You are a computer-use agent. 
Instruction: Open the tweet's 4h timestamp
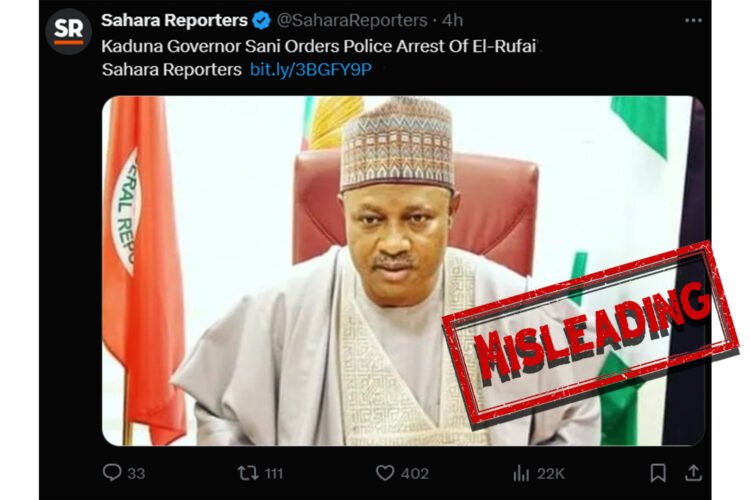pos(424,20)
